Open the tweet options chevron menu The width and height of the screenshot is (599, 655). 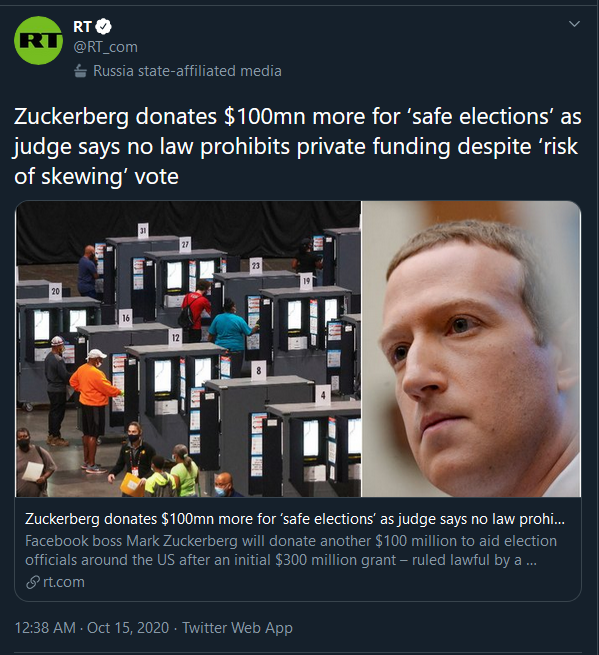click(x=575, y=24)
